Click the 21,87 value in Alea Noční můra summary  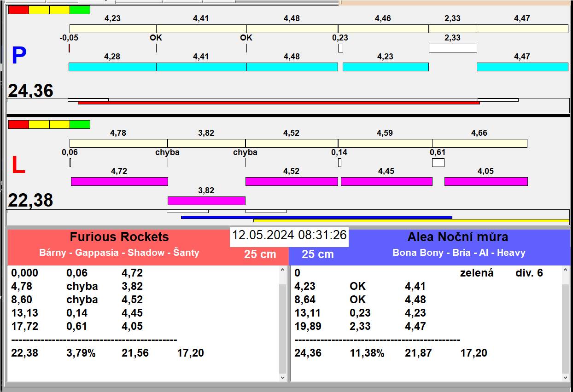(419, 353)
